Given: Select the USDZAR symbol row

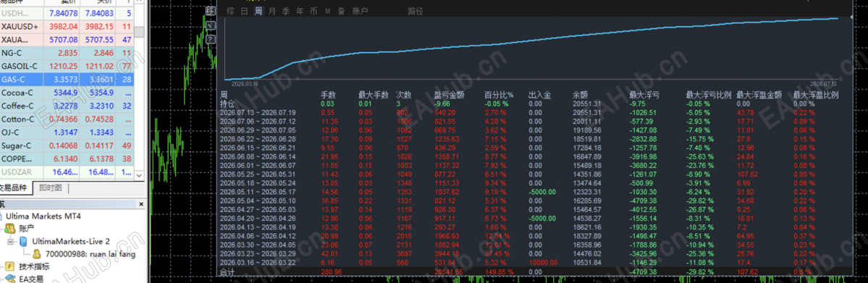Looking at the screenshot, I should point(67,172).
